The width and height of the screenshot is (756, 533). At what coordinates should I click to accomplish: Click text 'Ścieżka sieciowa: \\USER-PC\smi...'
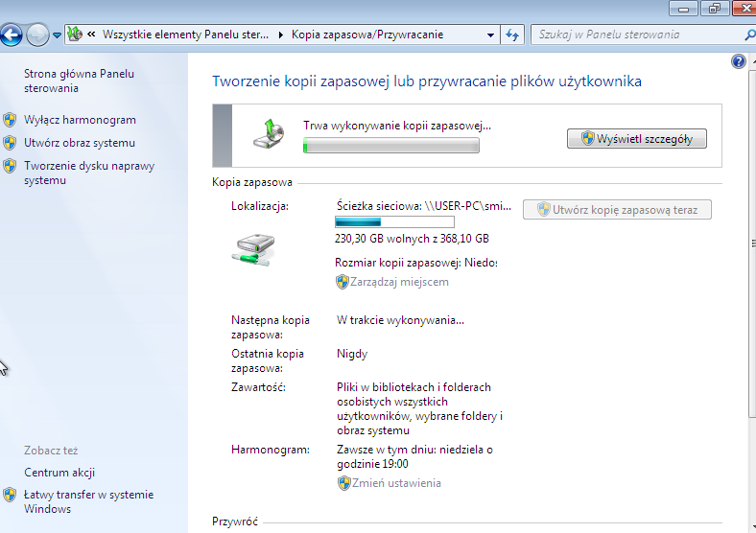(x=424, y=206)
